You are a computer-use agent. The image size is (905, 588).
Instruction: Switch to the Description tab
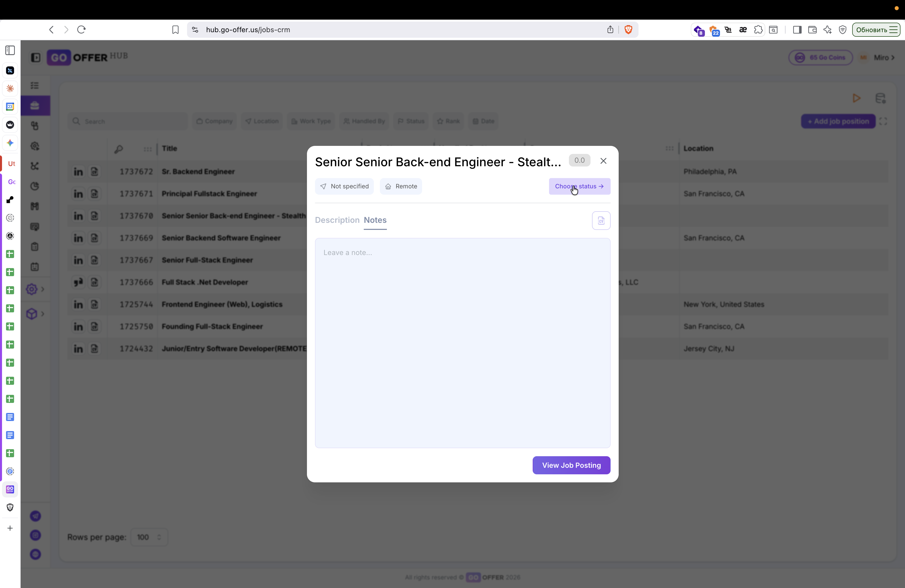(x=337, y=220)
